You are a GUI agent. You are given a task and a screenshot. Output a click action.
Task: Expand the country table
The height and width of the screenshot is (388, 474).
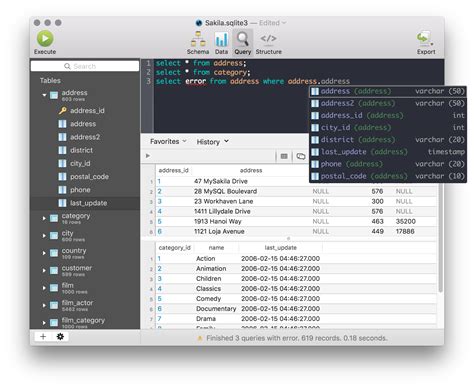(44, 253)
